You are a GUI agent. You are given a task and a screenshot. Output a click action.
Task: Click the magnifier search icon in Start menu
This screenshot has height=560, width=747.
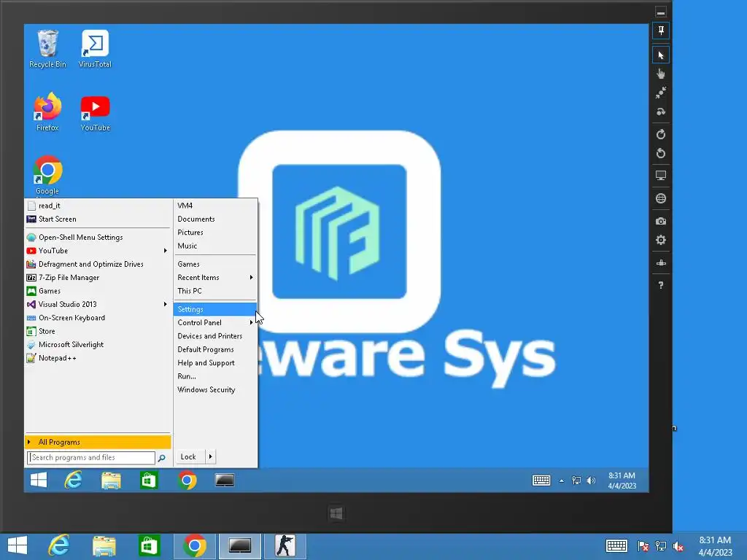point(161,458)
